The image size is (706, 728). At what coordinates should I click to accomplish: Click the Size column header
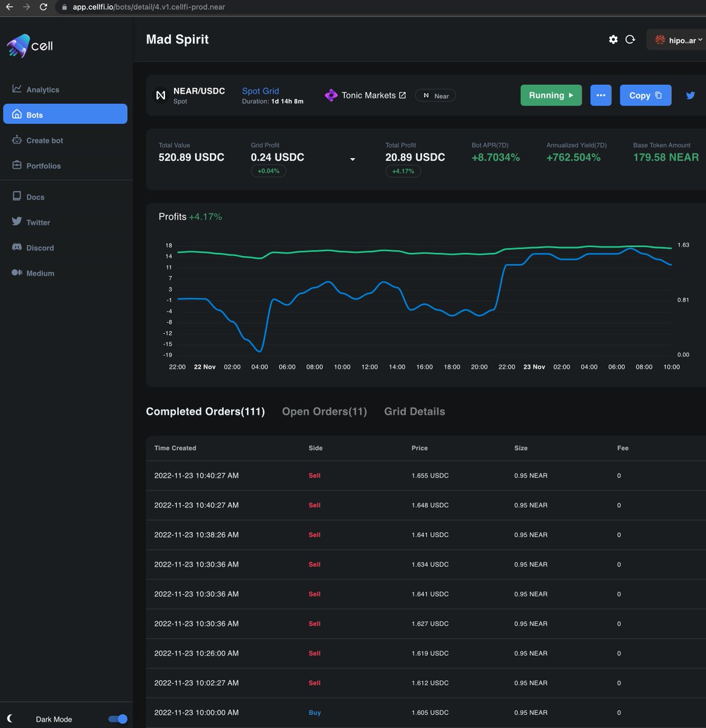point(521,448)
